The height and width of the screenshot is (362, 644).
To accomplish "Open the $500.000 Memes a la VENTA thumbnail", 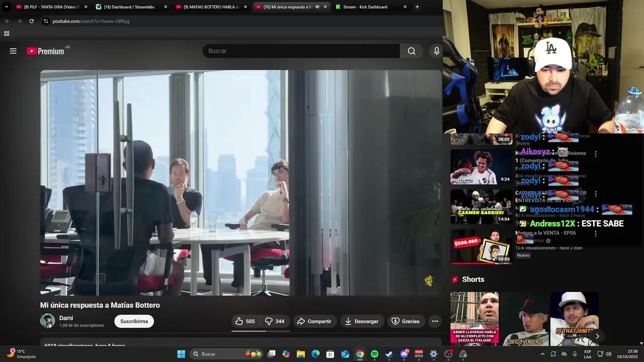I will pyautogui.click(x=481, y=247).
